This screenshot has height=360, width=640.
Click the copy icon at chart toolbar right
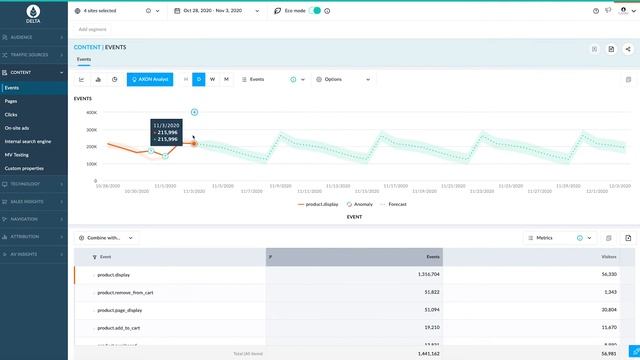(x=629, y=80)
